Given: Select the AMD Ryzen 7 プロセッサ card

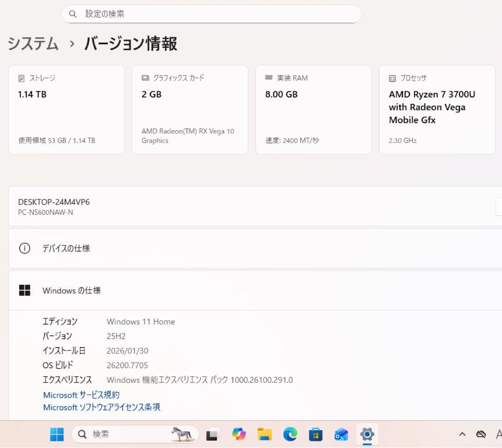Looking at the screenshot, I should [437, 110].
